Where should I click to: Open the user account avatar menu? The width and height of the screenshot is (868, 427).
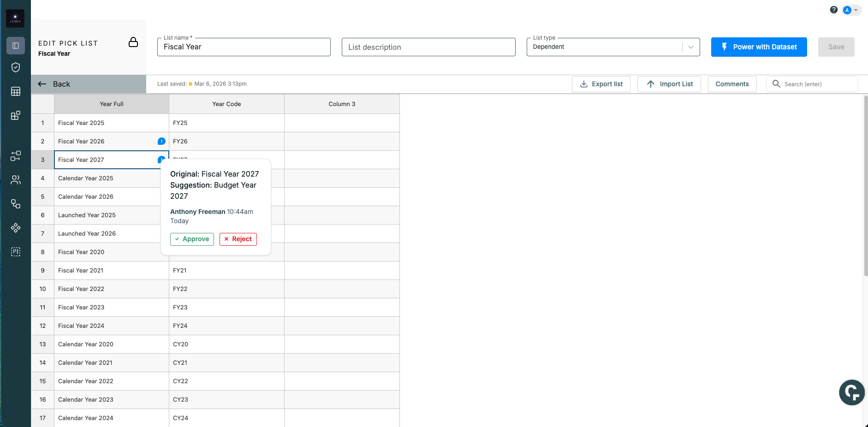click(x=851, y=10)
